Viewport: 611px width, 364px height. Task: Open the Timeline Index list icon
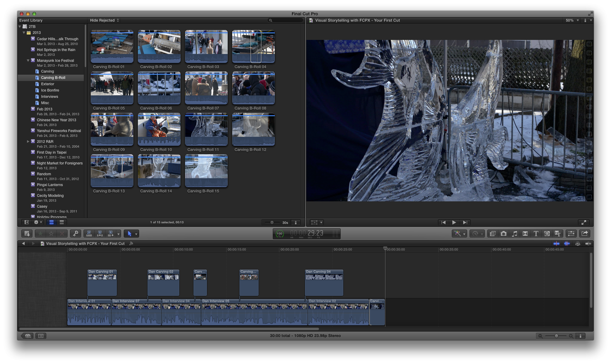click(41, 336)
